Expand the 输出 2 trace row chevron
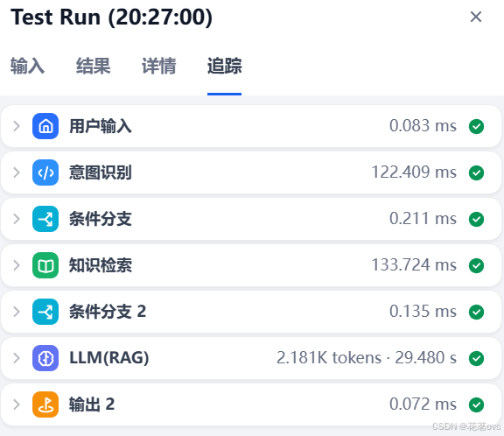 [17, 404]
